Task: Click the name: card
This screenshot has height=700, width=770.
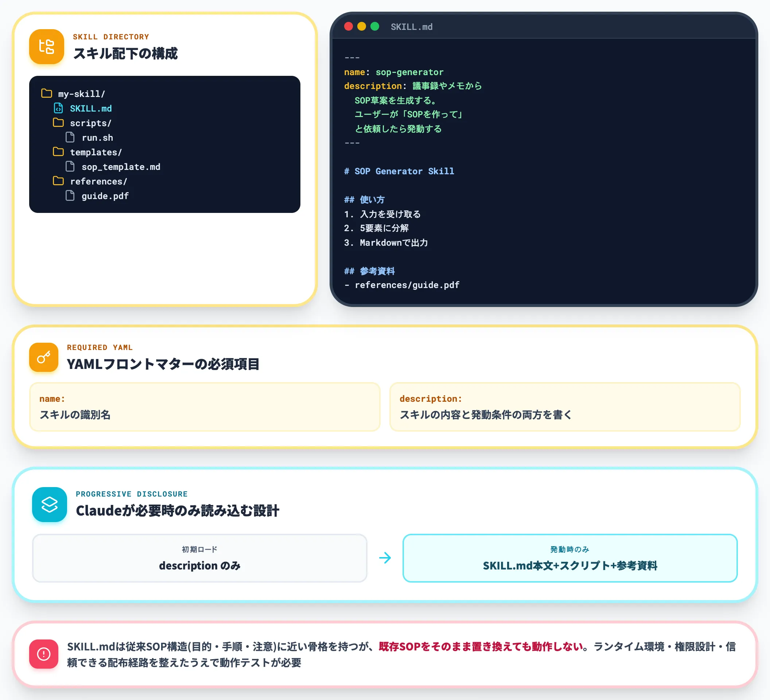Action: click(x=205, y=407)
